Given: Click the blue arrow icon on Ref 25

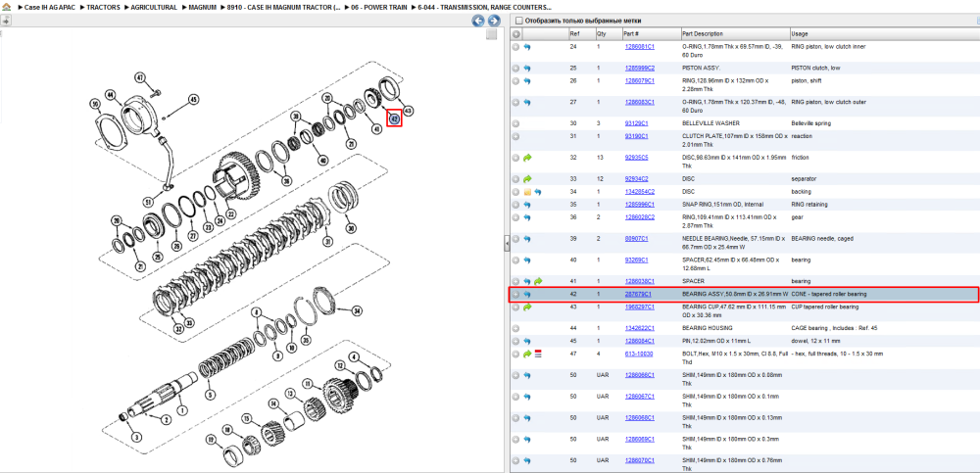Looking at the screenshot, I should [527, 69].
